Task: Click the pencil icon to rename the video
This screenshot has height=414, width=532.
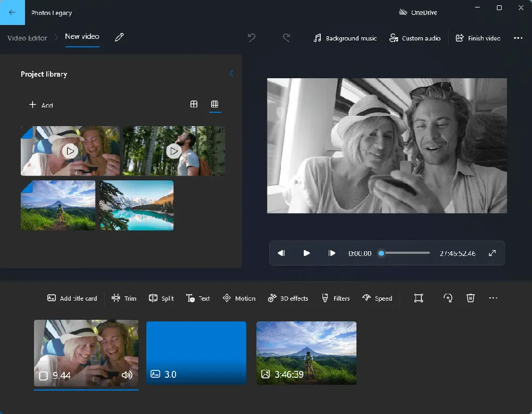Action: tap(119, 37)
